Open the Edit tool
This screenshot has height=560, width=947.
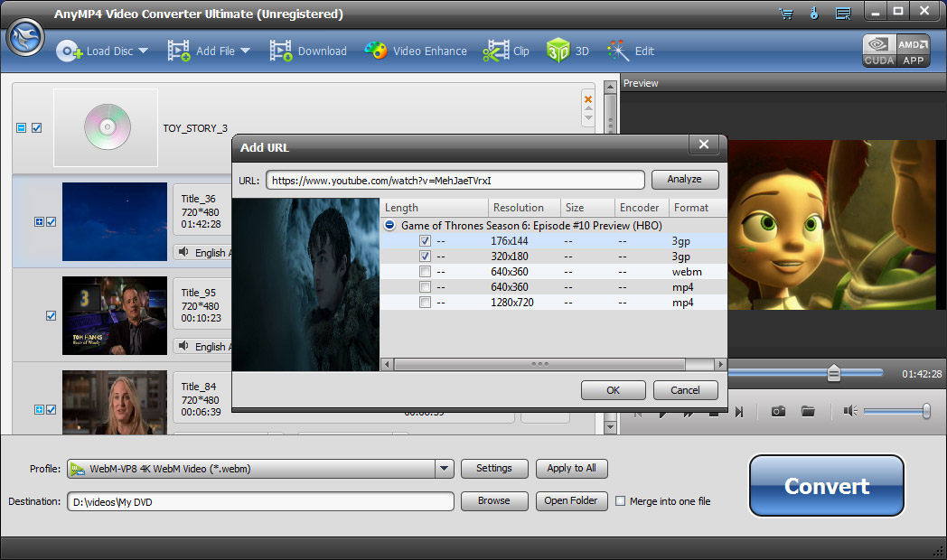pos(632,51)
